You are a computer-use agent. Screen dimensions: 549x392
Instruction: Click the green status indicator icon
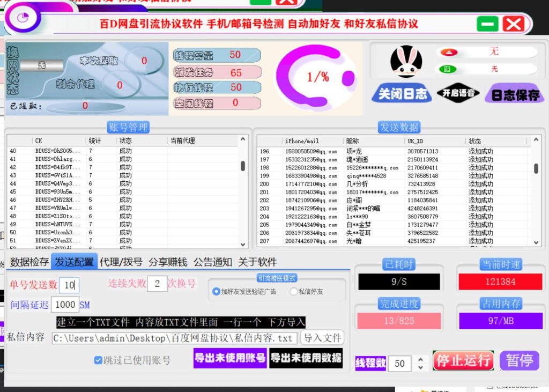[x=446, y=69]
